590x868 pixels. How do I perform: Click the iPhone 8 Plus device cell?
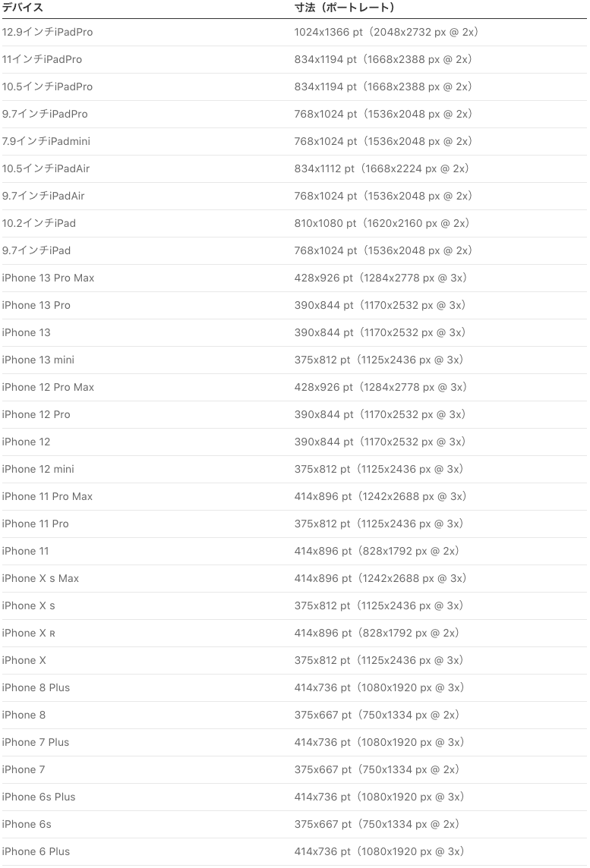[36, 688]
